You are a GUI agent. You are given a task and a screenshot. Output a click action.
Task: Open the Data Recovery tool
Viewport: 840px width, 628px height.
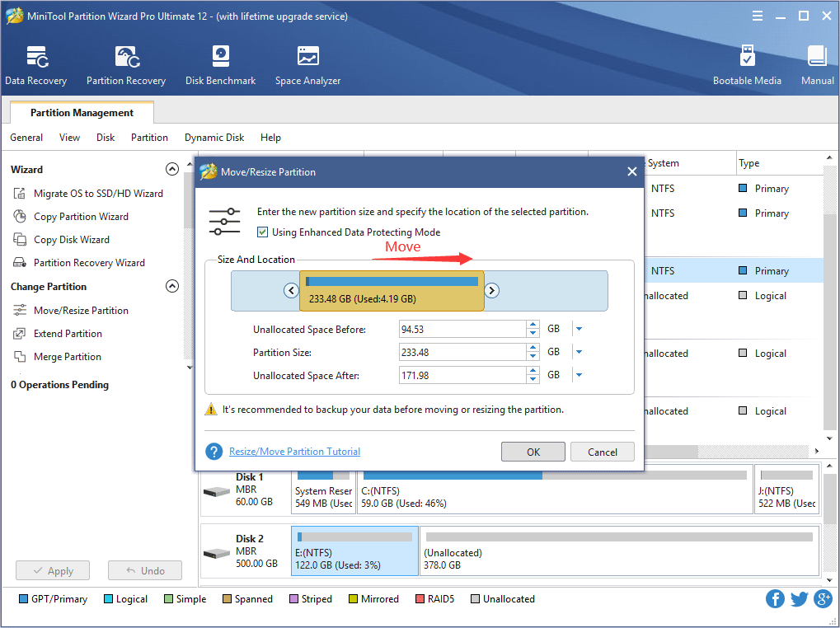click(x=35, y=64)
